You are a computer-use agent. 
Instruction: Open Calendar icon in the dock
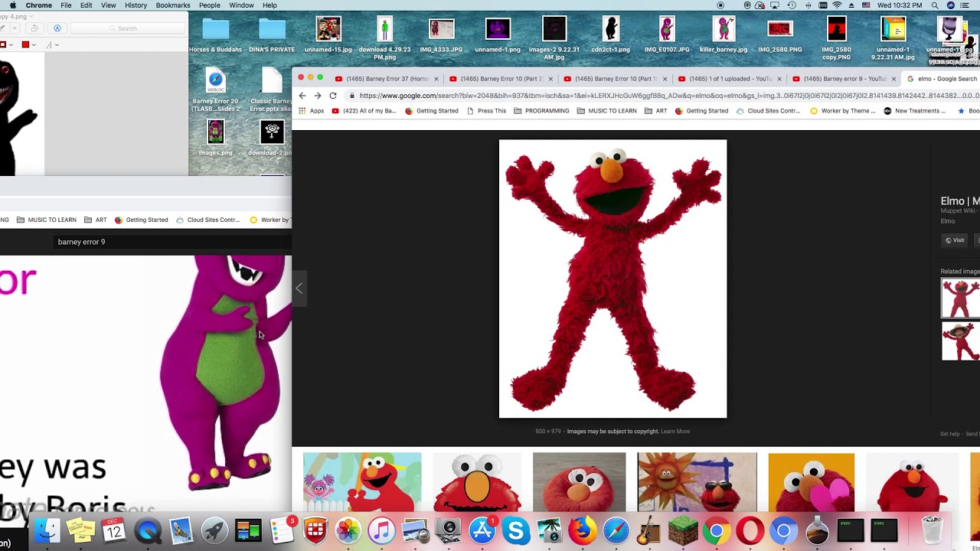tap(113, 530)
